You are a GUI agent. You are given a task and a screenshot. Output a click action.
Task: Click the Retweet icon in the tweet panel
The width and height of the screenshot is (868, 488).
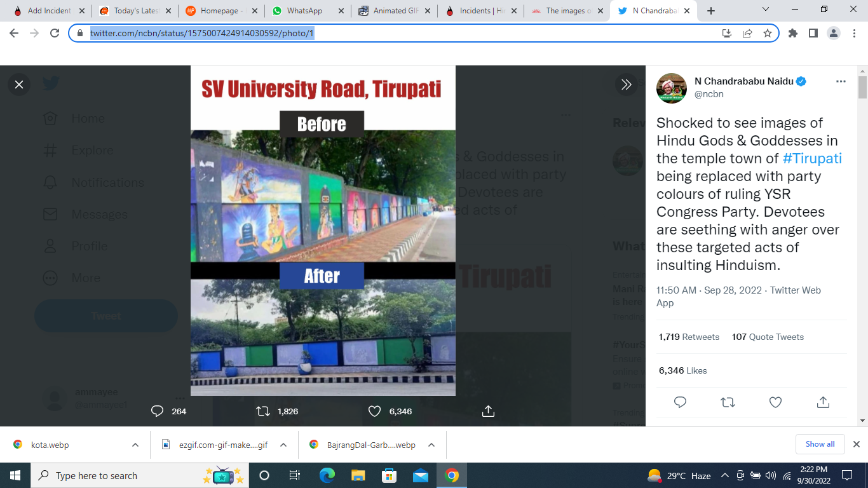[x=728, y=402]
